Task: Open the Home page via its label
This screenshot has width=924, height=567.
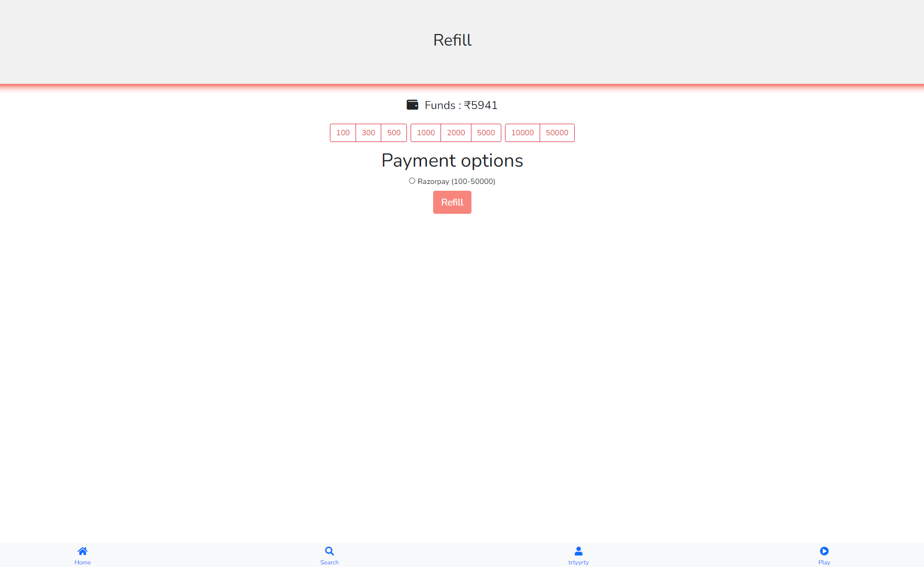Action: [82, 562]
